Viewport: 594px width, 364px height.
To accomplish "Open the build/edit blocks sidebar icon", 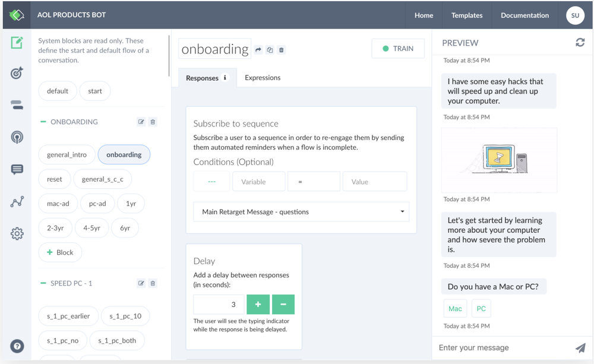I will (x=17, y=43).
